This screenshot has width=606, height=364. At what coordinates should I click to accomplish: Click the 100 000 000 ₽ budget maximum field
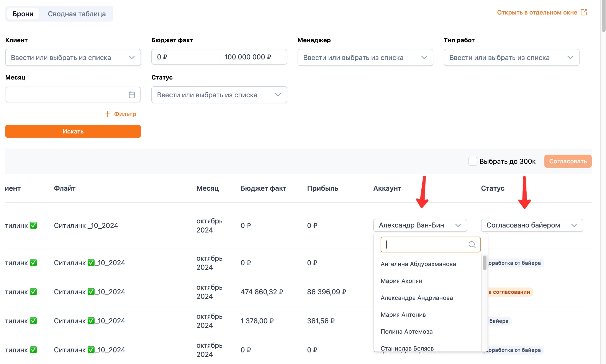(253, 57)
